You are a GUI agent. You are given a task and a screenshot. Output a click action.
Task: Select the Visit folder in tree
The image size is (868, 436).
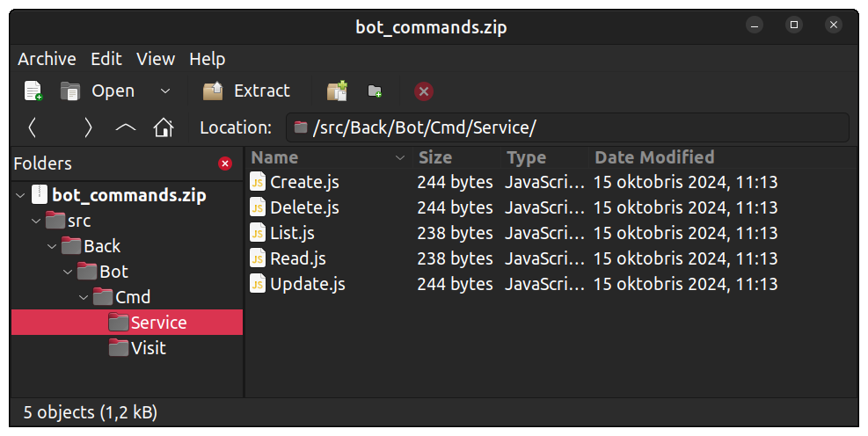tap(149, 348)
